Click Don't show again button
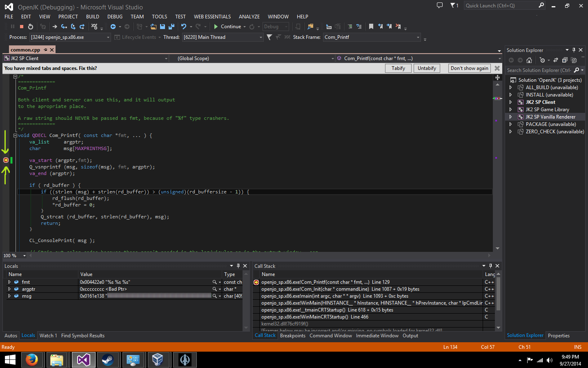Screen dimensions: 588x368 pyautogui.click(x=469, y=68)
